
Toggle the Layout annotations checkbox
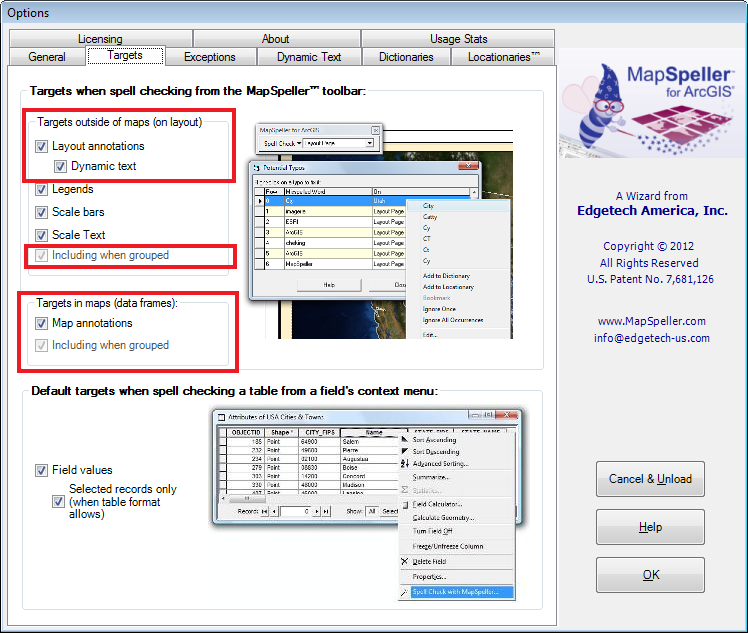(x=42, y=146)
